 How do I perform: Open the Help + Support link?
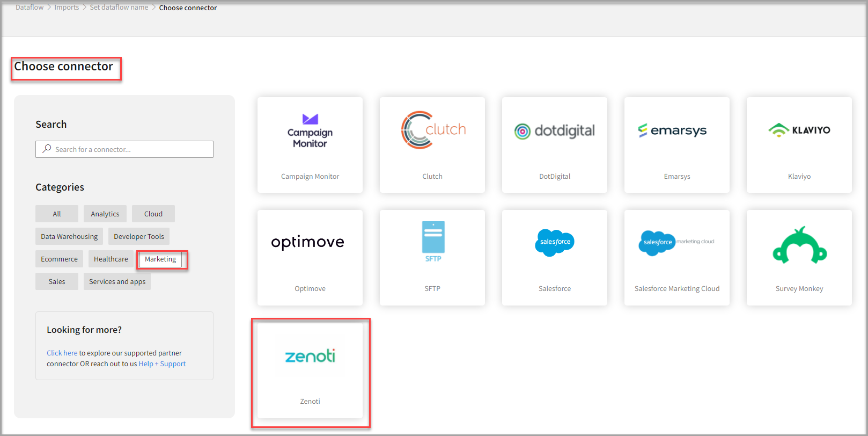click(x=162, y=364)
